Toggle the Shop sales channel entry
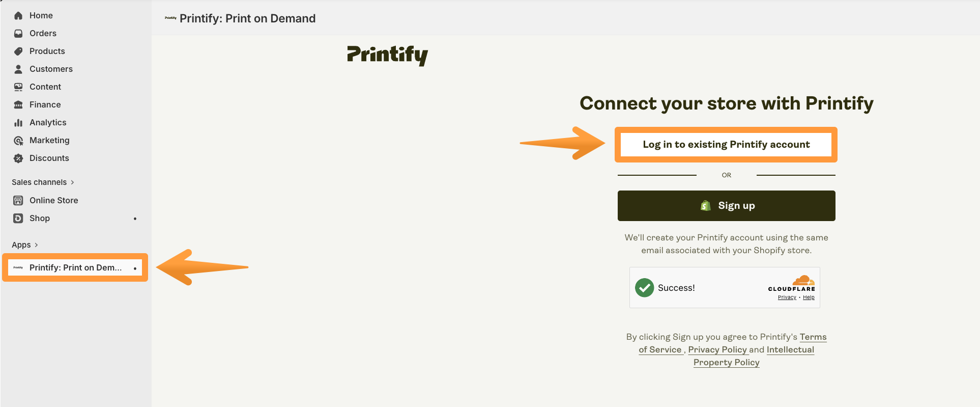The image size is (980, 407). coord(39,218)
